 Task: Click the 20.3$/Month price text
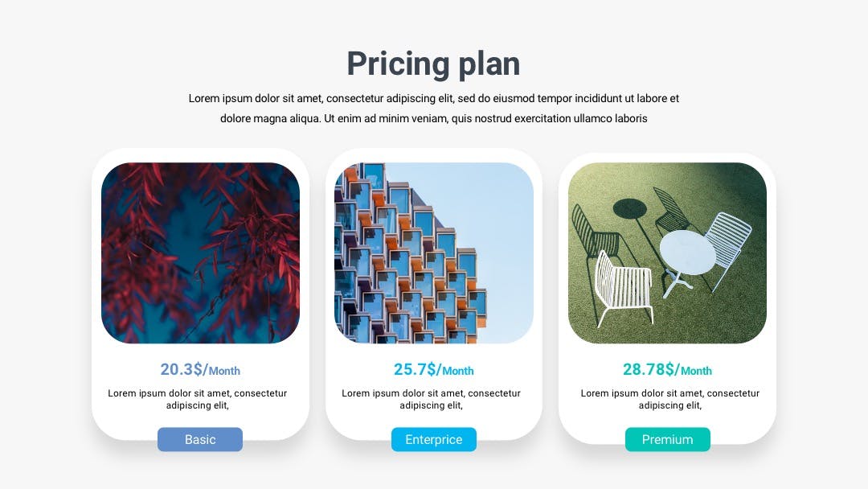[x=200, y=369]
